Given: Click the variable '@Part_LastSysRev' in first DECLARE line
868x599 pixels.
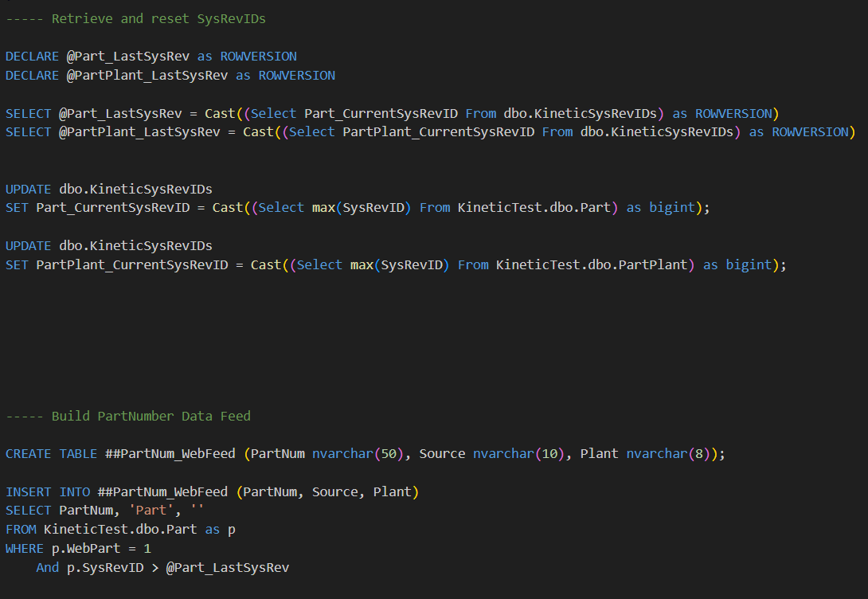Looking at the screenshot, I should point(128,57).
